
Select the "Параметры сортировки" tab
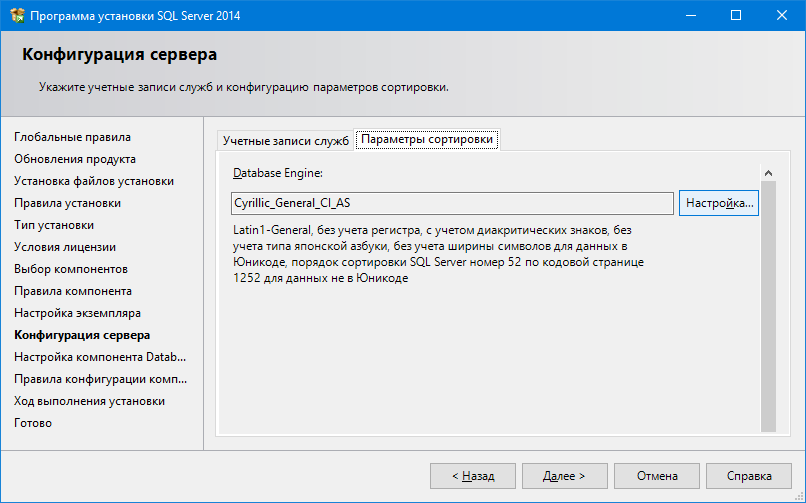[427, 140]
